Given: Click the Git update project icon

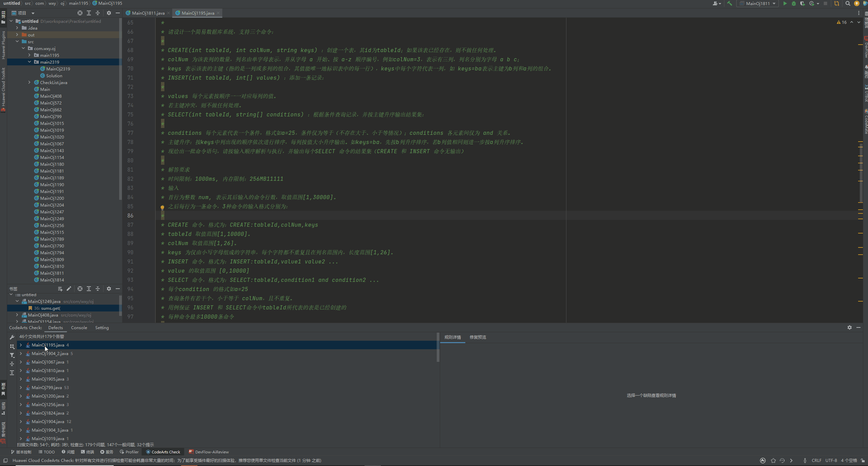Looking at the screenshot, I should pyautogui.click(x=837, y=3).
